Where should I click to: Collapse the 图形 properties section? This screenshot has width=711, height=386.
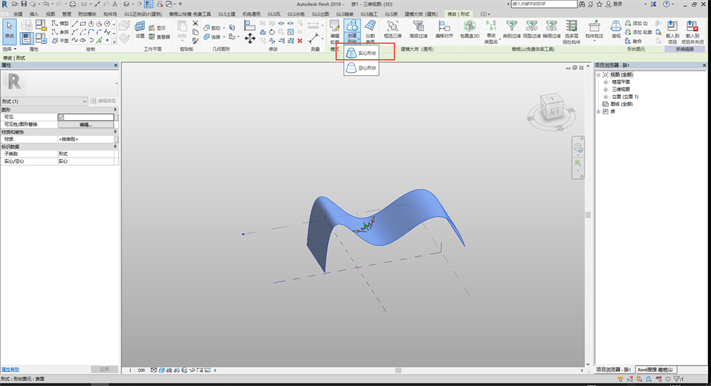tap(115, 110)
